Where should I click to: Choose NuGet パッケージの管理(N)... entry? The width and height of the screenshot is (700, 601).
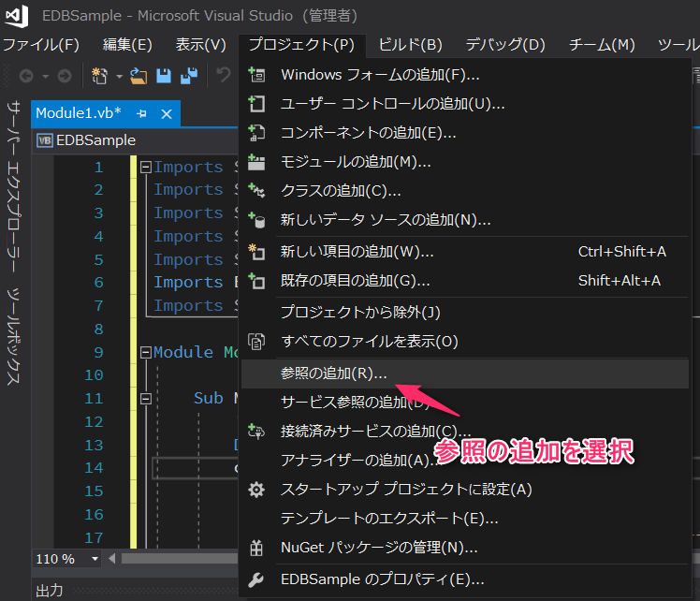(x=378, y=548)
